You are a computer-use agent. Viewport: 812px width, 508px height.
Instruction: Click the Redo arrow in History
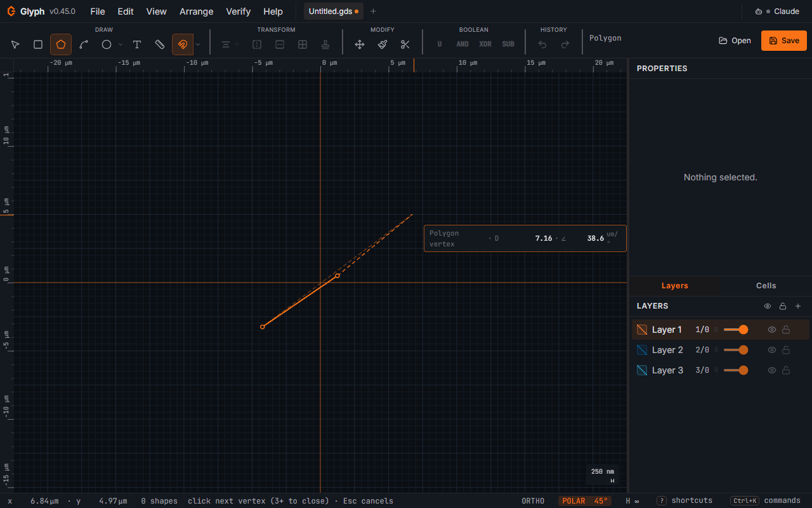[x=565, y=44]
